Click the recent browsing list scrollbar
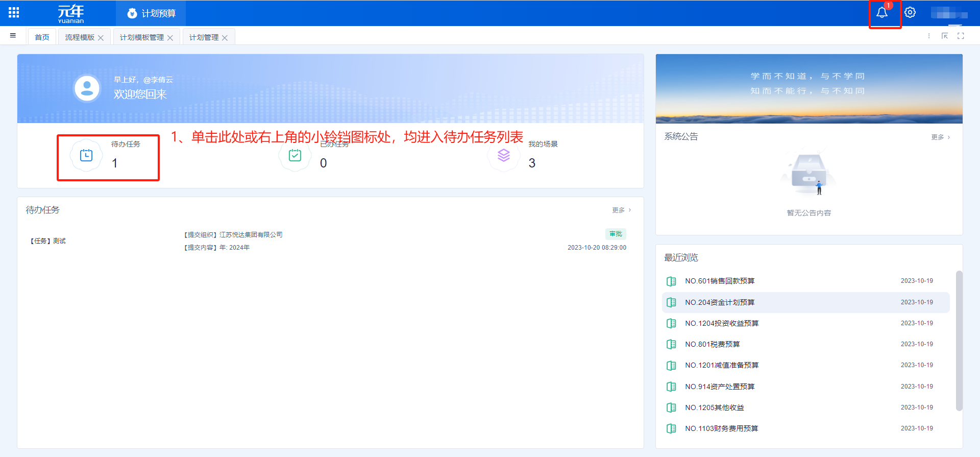The height and width of the screenshot is (457, 980). click(959, 340)
